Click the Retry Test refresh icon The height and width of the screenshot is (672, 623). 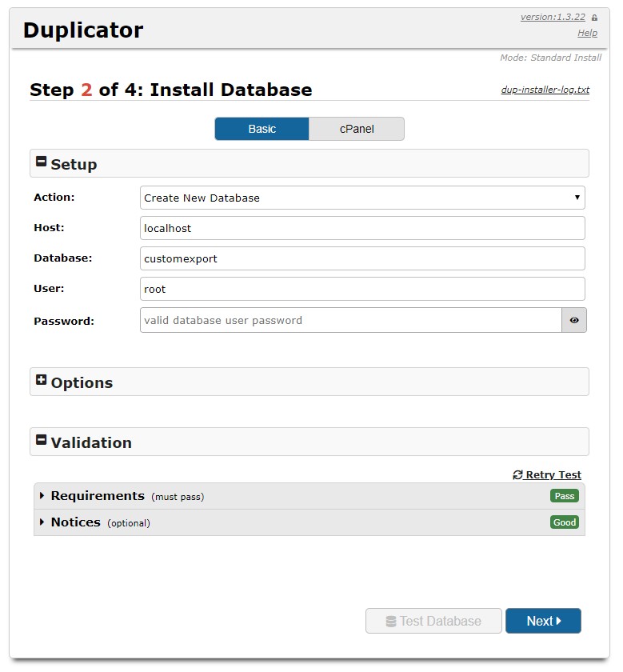pos(517,475)
